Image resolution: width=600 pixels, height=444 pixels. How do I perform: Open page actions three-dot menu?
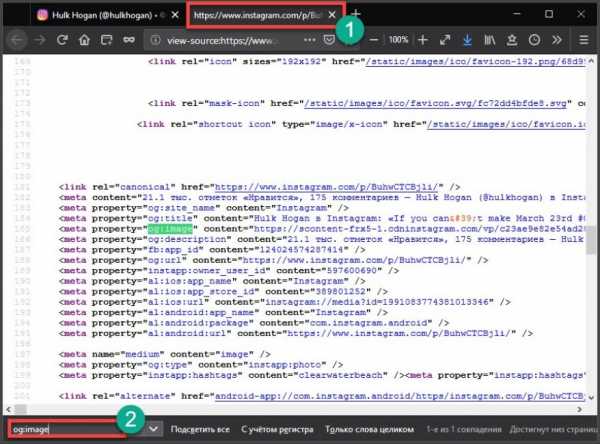[310, 40]
